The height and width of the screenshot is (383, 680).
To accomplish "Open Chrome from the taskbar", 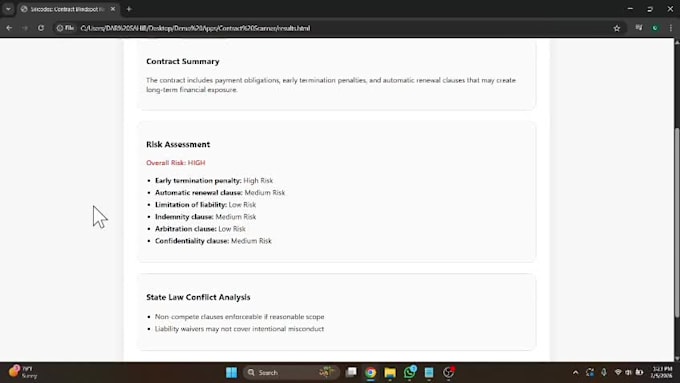I will click(x=370, y=372).
